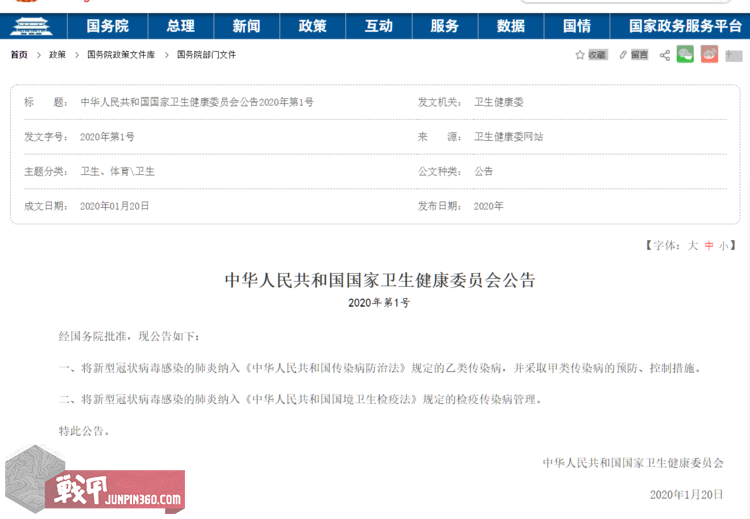
Task: Click the pencil comment (留言) icon
Action: pos(623,55)
